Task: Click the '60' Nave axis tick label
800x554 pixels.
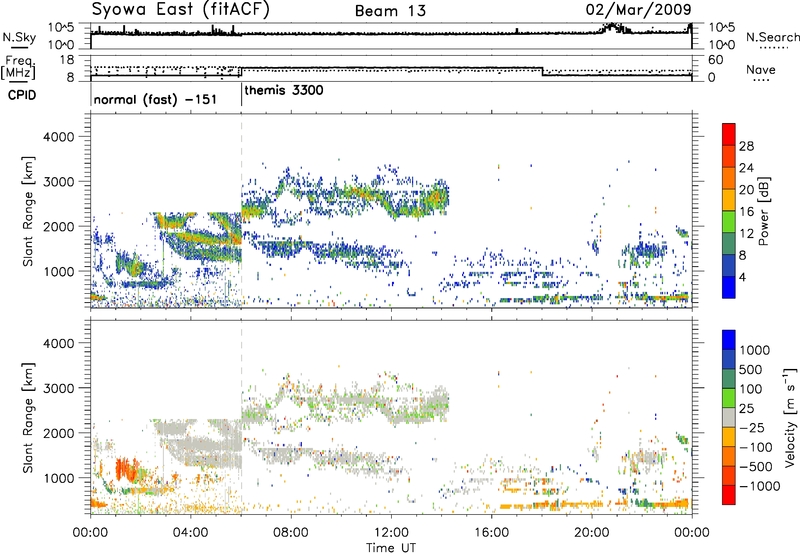Action: [716, 60]
